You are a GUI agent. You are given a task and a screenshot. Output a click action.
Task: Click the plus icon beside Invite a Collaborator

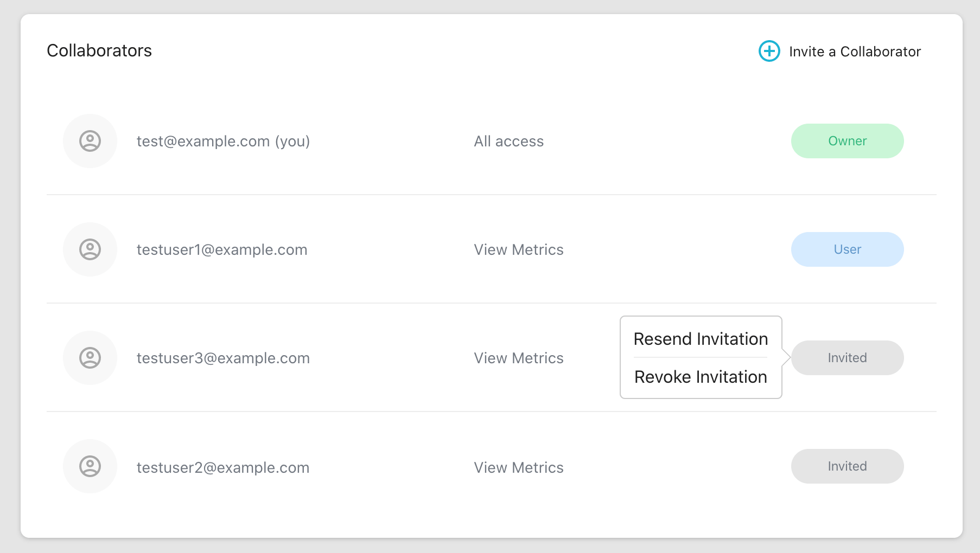pyautogui.click(x=769, y=51)
